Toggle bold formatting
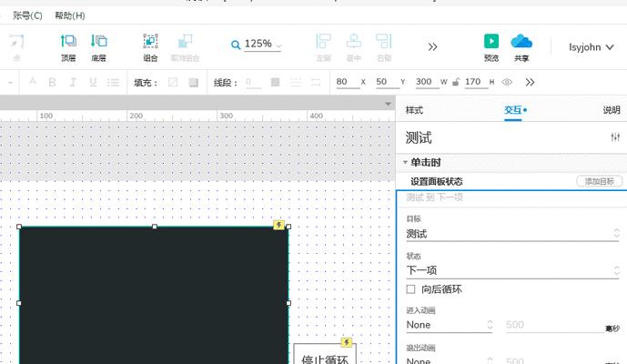The image size is (627, 364). (x=52, y=82)
